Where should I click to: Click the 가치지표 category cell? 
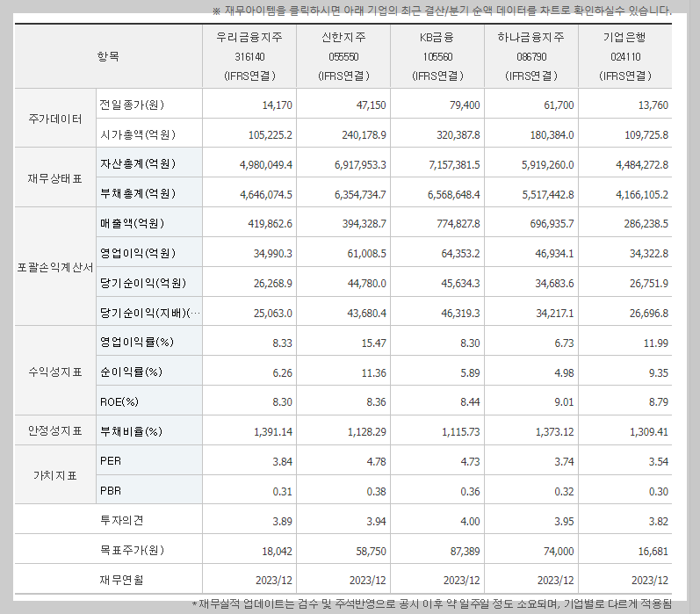[x=55, y=475]
